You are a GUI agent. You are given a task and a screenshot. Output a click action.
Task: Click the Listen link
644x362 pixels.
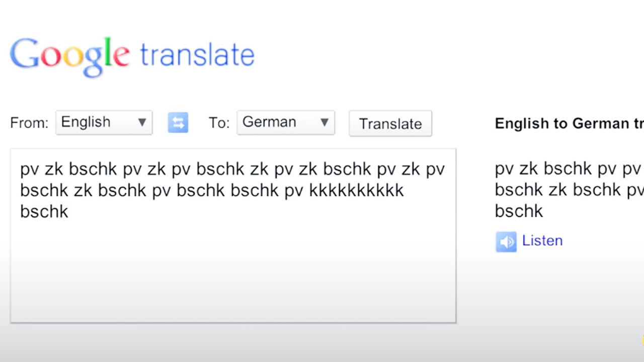(542, 241)
